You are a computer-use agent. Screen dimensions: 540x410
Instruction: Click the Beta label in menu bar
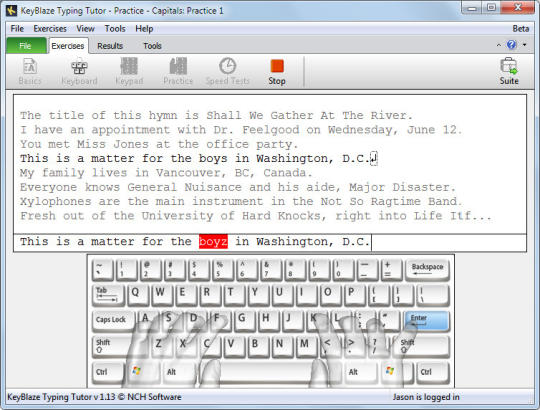tap(521, 29)
